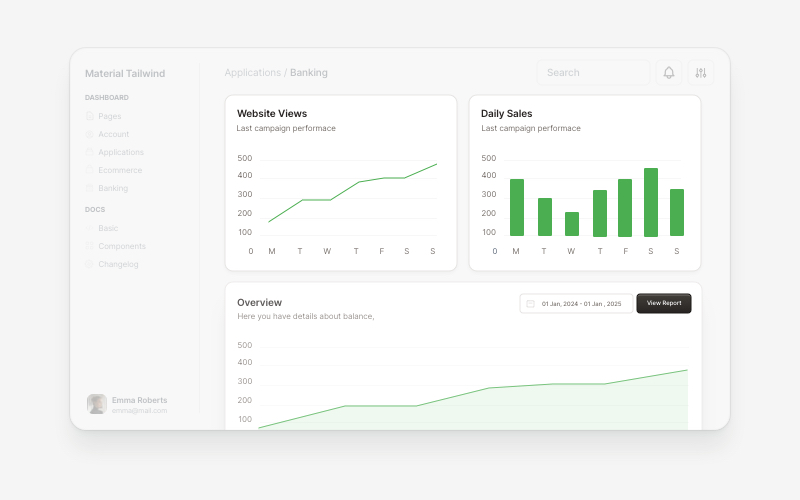The image size is (800, 500).
Task: Click the Applications breadcrumb link
Action: [253, 72]
